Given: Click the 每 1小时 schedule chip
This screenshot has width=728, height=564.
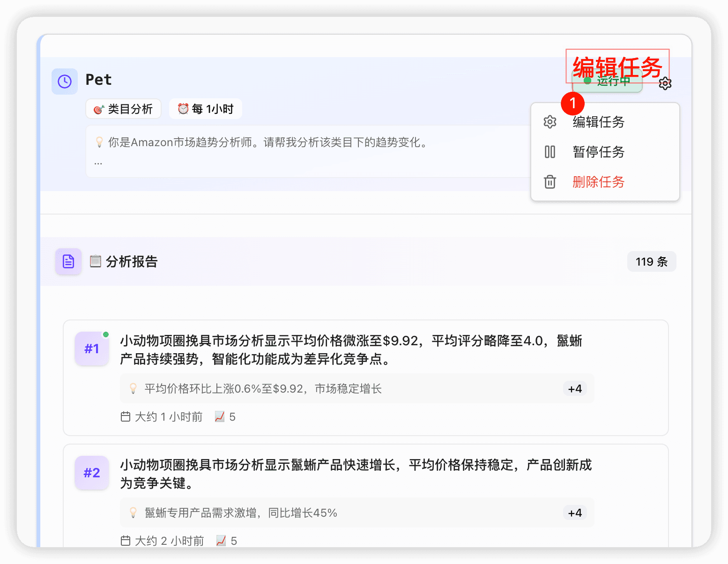Looking at the screenshot, I should [x=205, y=109].
